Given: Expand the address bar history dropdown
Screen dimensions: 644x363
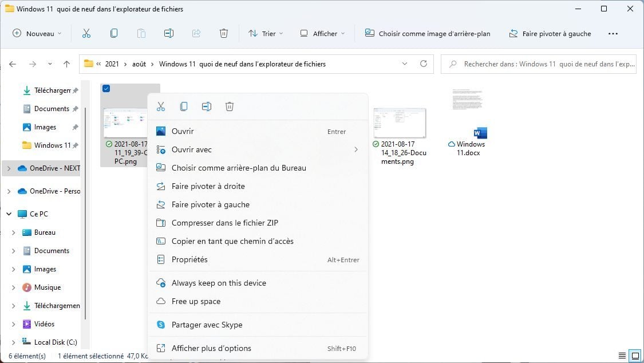Looking at the screenshot, I should pyautogui.click(x=405, y=64).
